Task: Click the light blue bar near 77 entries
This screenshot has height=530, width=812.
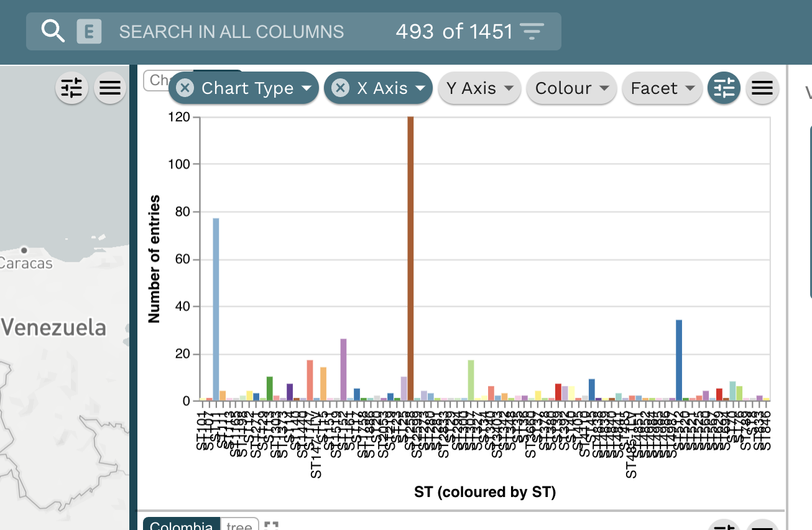Action: pyautogui.click(x=216, y=310)
